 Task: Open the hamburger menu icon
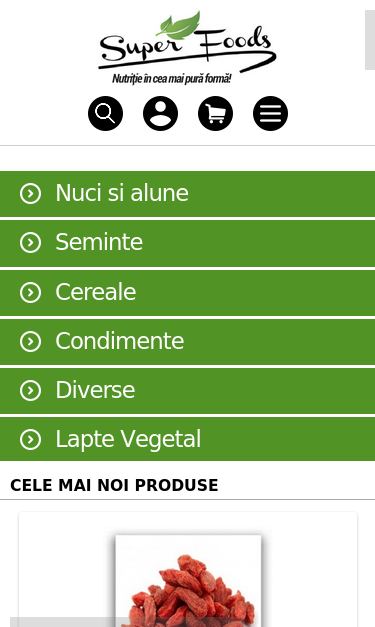(270, 114)
